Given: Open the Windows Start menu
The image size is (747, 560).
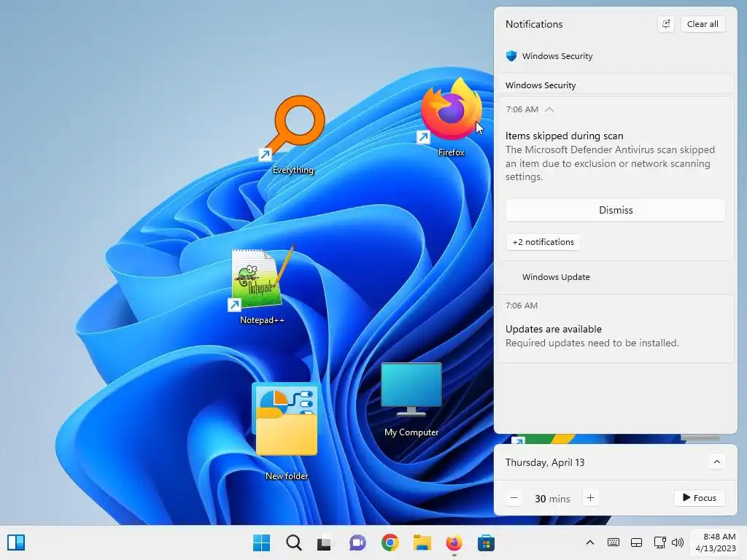Looking at the screenshot, I should coord(261,542).
